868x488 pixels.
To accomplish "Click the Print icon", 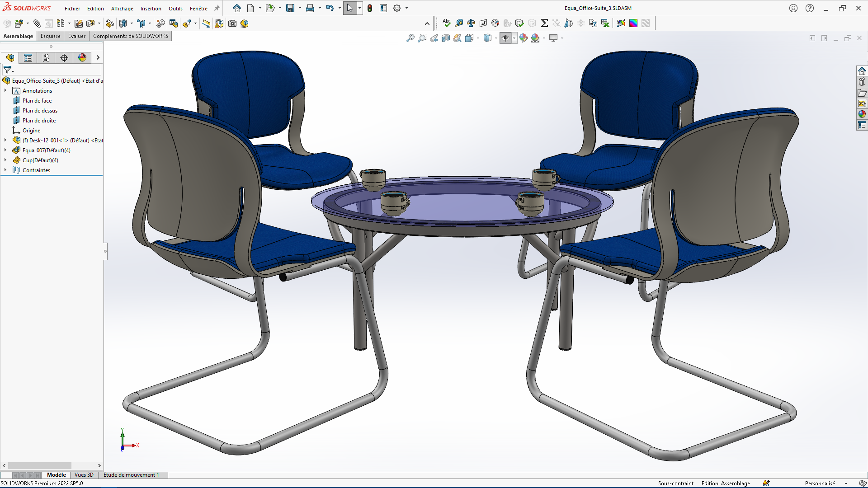I will (x=310, y=8).
